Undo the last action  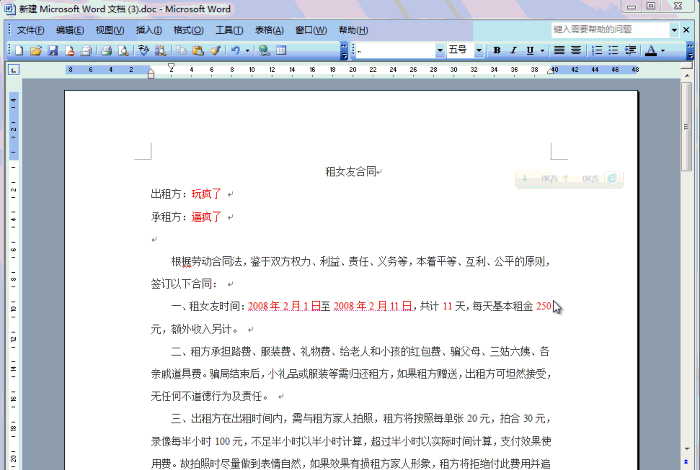(235, 50)
